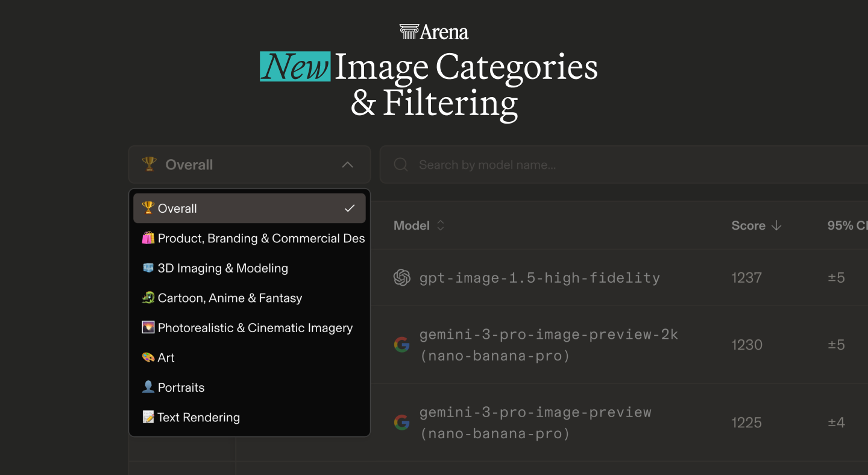Click the 3D Imaging & Modeling cube icon
Screen dimensions: 868x475
tap(148, 268)
